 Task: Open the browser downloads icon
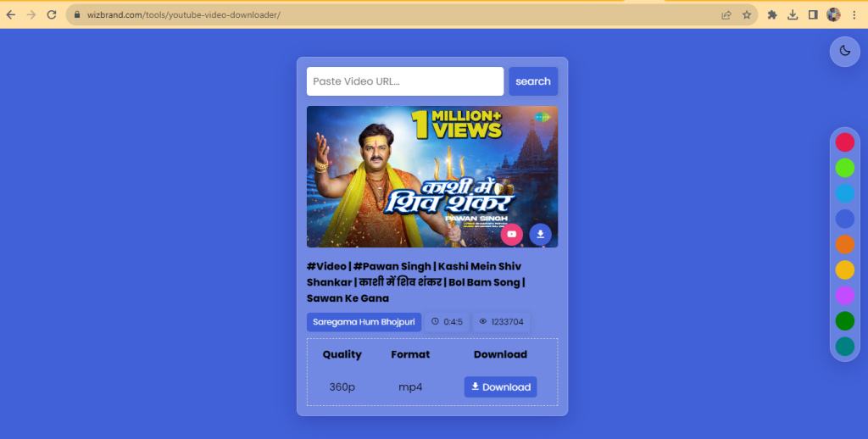coord(793,14)
